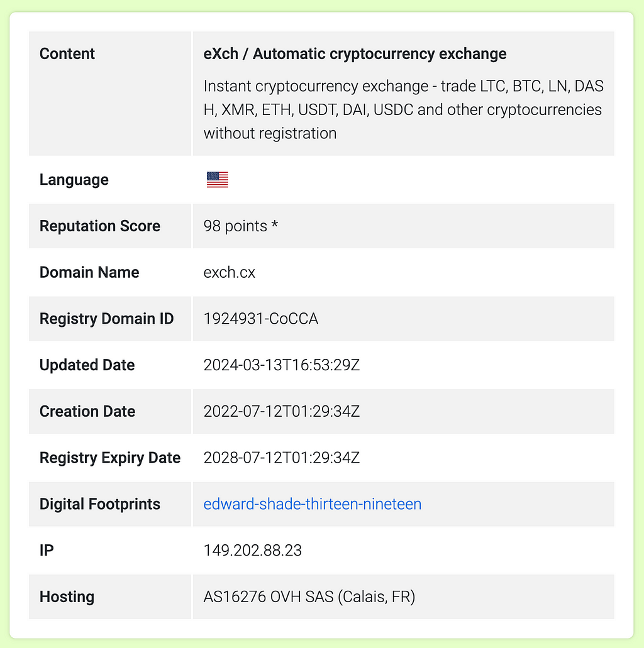Click the Updated Date timestamp value

(281, 365)
